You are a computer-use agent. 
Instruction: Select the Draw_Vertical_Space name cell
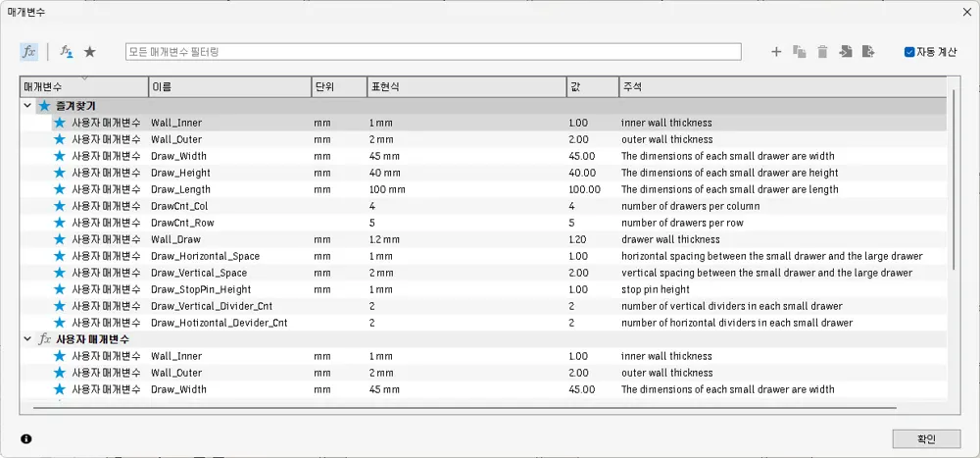click(x=199, y=273)
